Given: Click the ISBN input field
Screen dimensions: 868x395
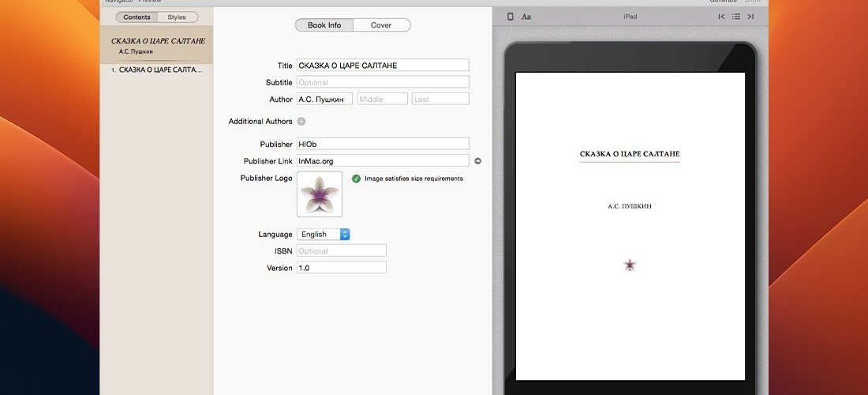Looking at the screenshot, I should click(342, 251).
